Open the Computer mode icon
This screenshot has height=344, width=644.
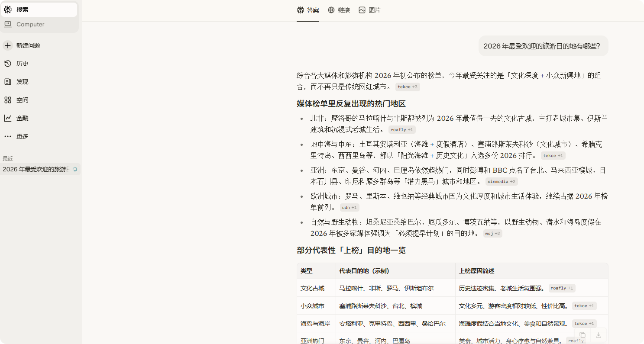(8, 25)
